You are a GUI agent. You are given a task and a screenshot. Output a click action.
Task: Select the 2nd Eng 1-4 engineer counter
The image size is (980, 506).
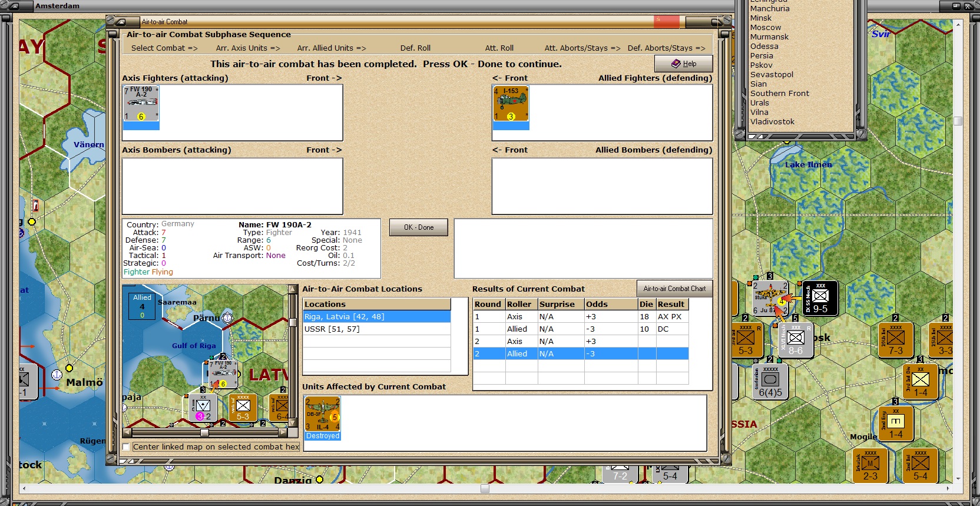click(895, 424)
